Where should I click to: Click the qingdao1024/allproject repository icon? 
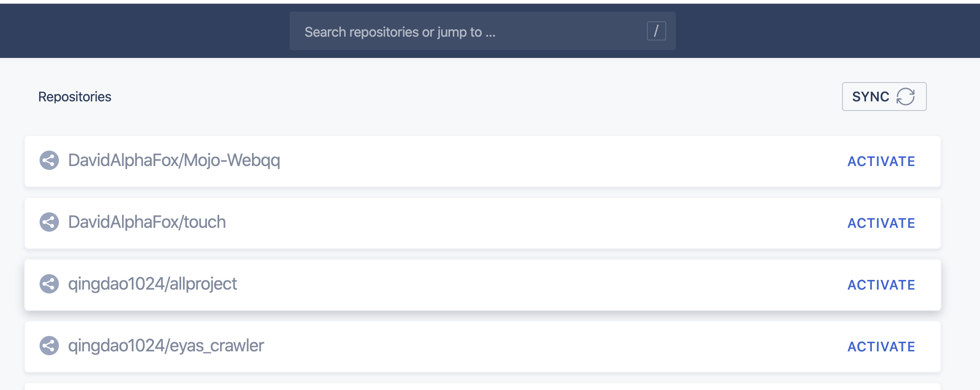49,284
